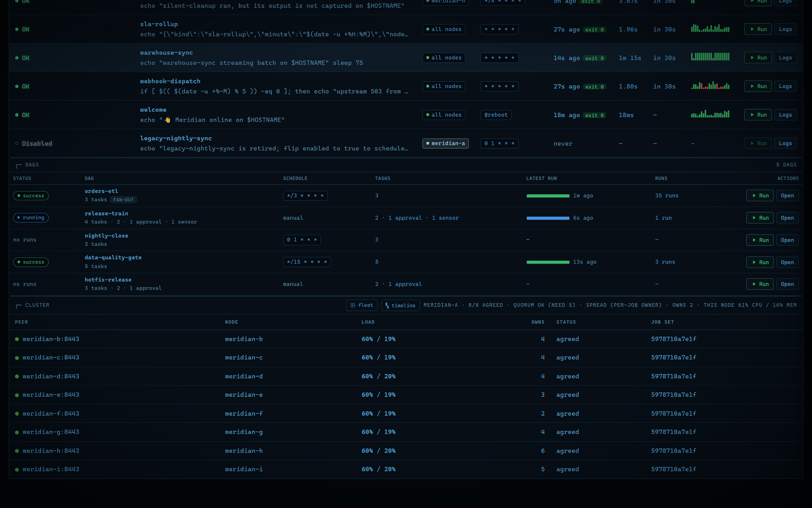Click meridian-i agreed status

tap(567, 469)
